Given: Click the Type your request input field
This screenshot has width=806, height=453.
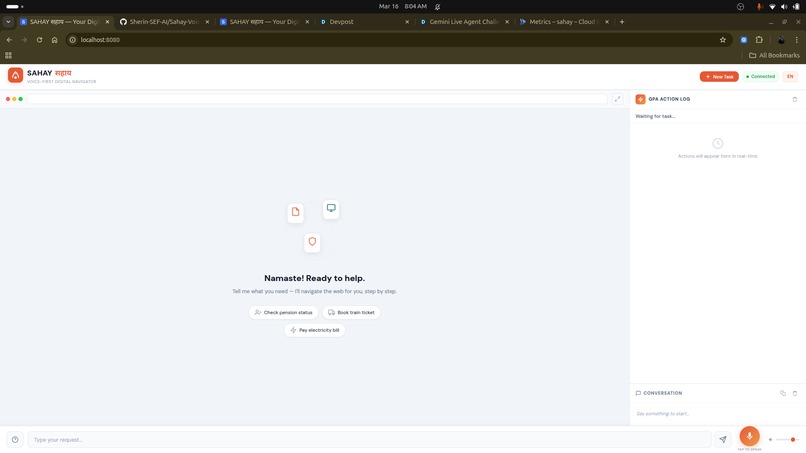Looking at the screenshot, I should (x=370, y=440).
